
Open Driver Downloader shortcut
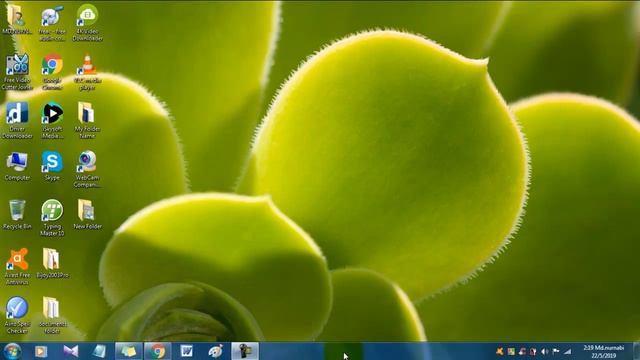coord(17,120)
